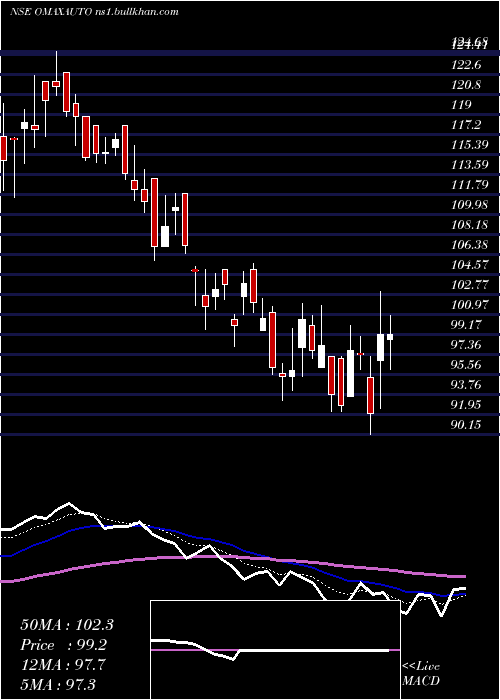500x700 pixels.
Task: Click the 117.2 price axis label
Action: [466, 125]
